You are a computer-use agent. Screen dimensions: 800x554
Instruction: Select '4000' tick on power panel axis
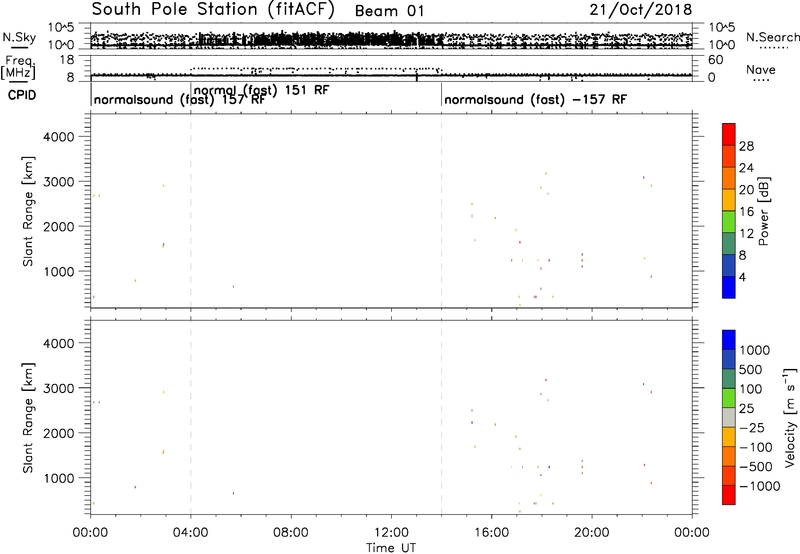58,137
